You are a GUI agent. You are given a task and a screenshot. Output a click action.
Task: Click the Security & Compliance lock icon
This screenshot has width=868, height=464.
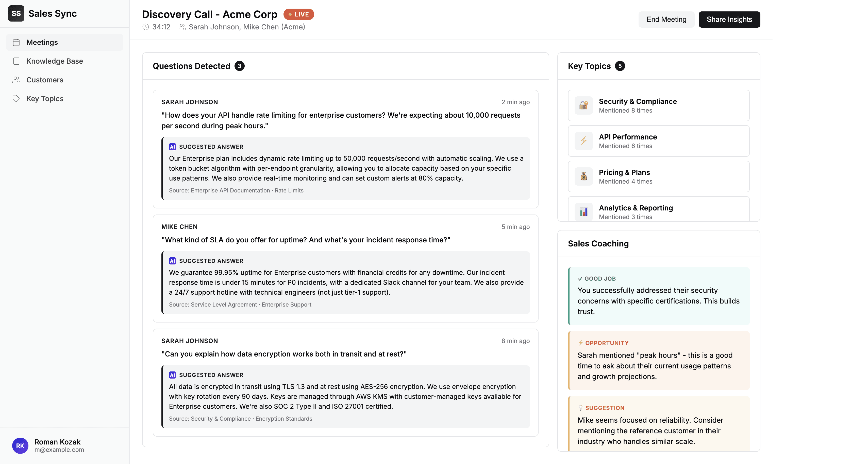[583, 105]
